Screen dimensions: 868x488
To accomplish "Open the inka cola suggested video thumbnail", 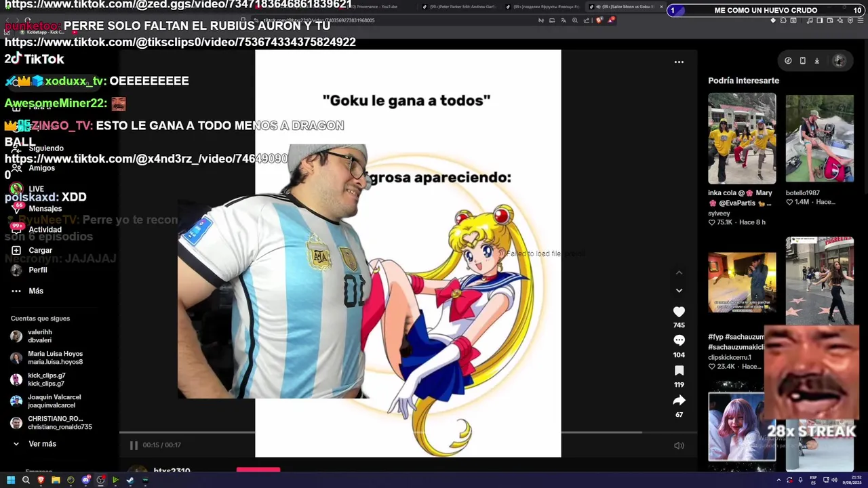I will point(742,138).
